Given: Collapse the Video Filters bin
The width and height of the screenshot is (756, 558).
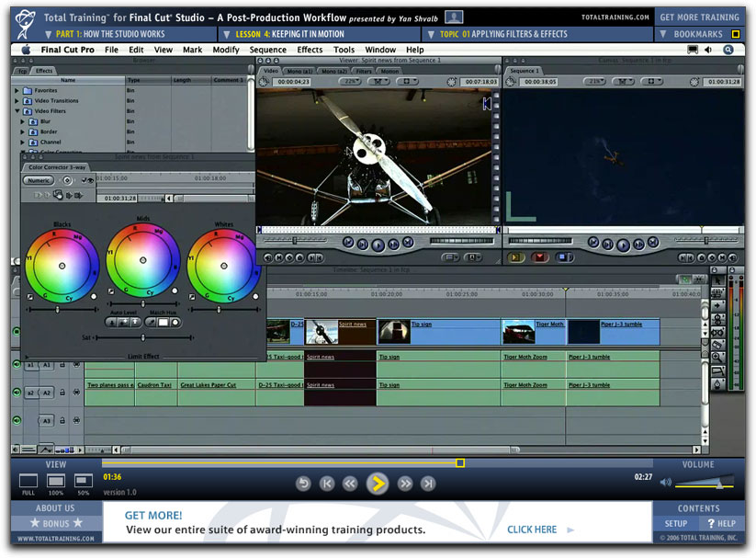Looking at the screenshot, I should 17,111.
